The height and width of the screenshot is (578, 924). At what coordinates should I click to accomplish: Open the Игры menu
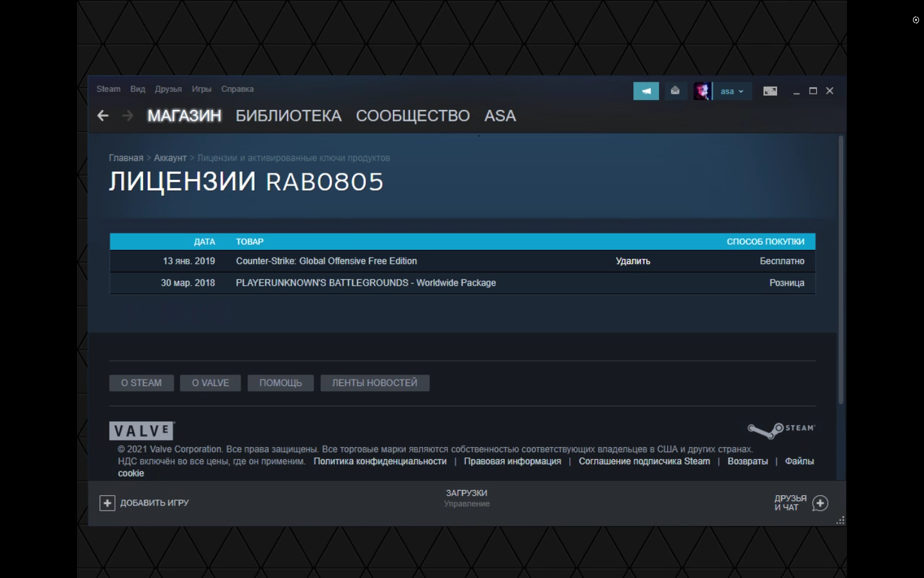[x=201, y=89]
